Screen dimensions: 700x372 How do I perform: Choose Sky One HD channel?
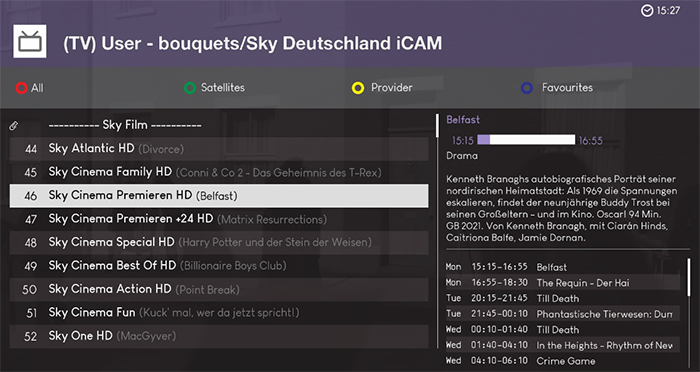click(x=219, y=336)
